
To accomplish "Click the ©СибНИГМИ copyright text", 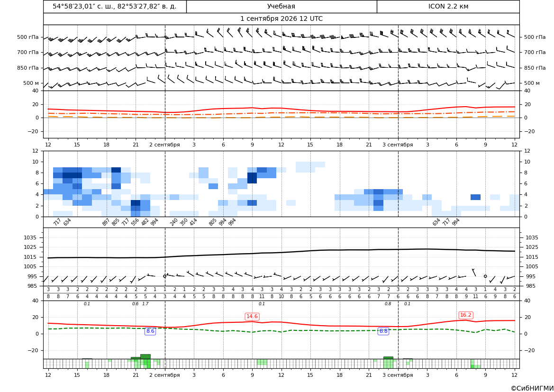I will coord(532,388).
